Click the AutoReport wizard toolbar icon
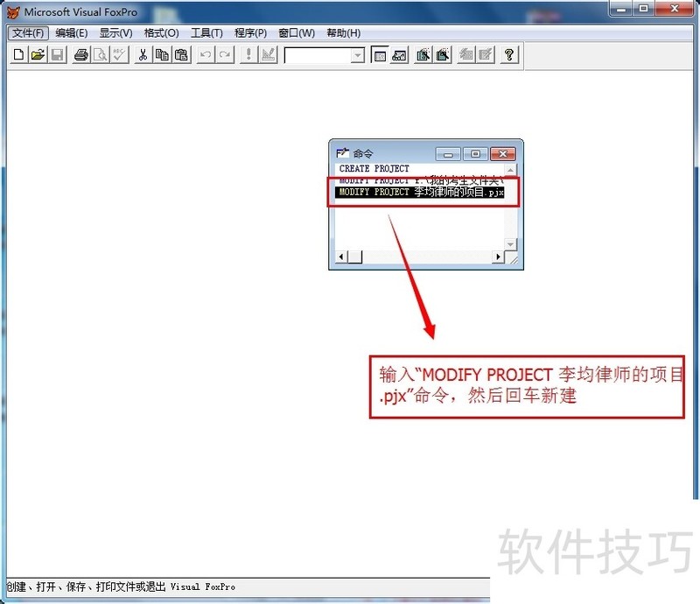 486,55
